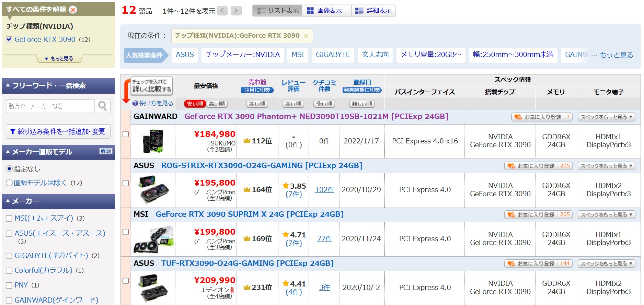This screenshot has width=644, height=305.
Task: Check the GIGABYTE(ギガバイト) maker filter
Action: coord(9,256)
